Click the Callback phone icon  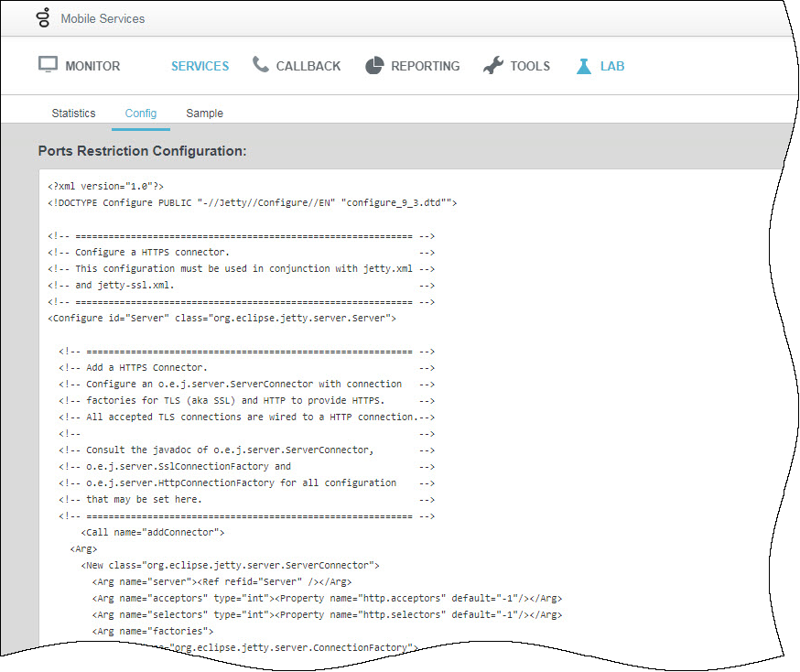[x=261, y=65]
